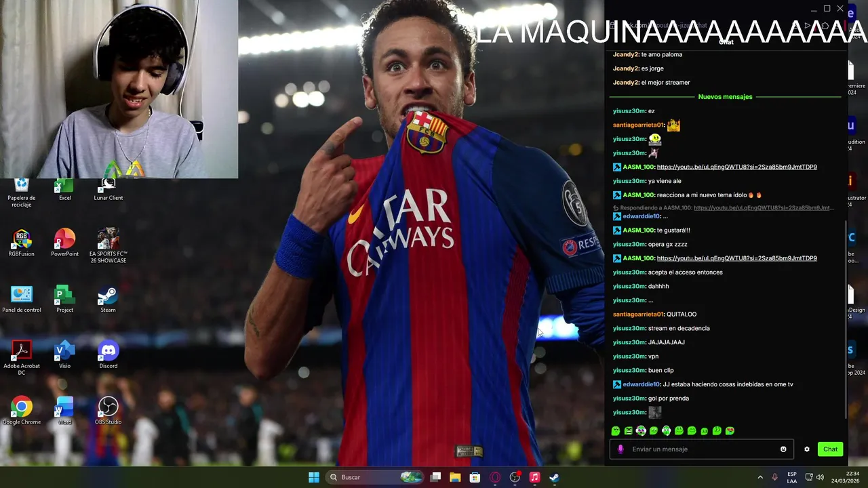This screenshot has height=488, width=868.
Task: Open the emoji picker in chat input
Action: 783,449
